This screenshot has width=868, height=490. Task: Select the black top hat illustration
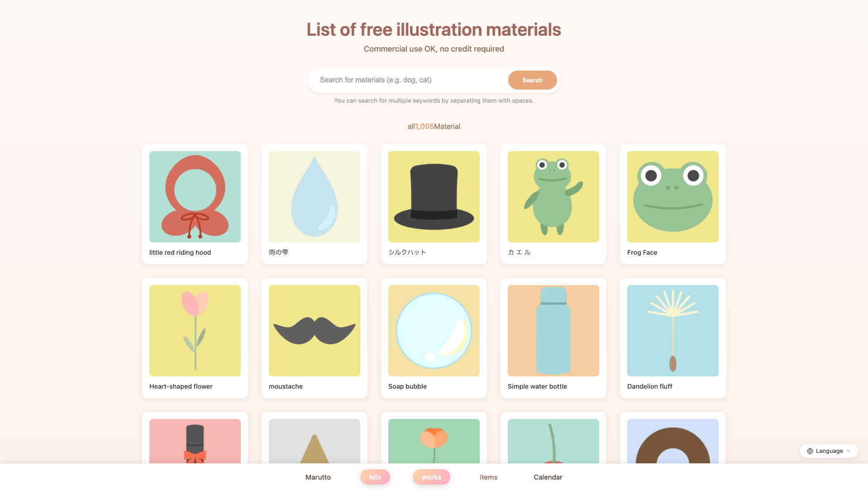434,197
